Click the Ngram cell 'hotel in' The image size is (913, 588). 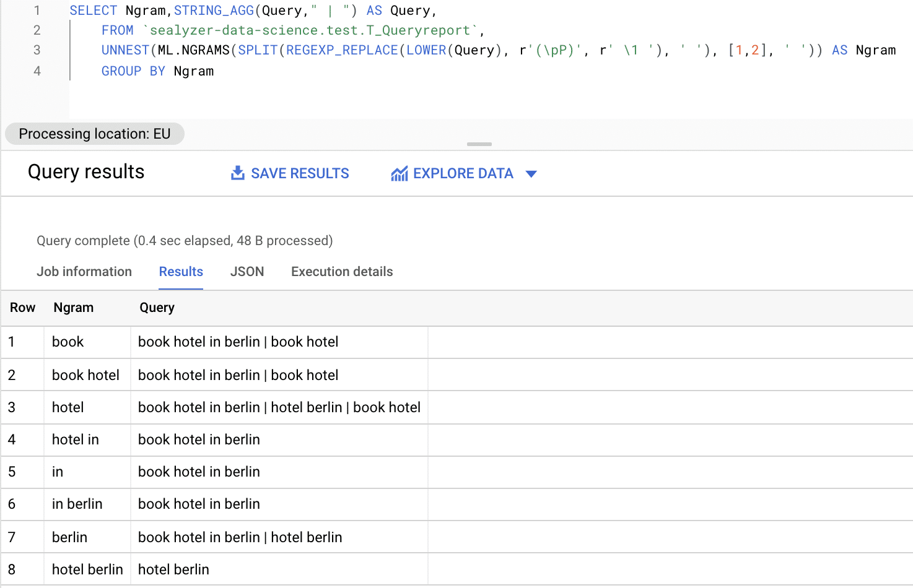87,439
